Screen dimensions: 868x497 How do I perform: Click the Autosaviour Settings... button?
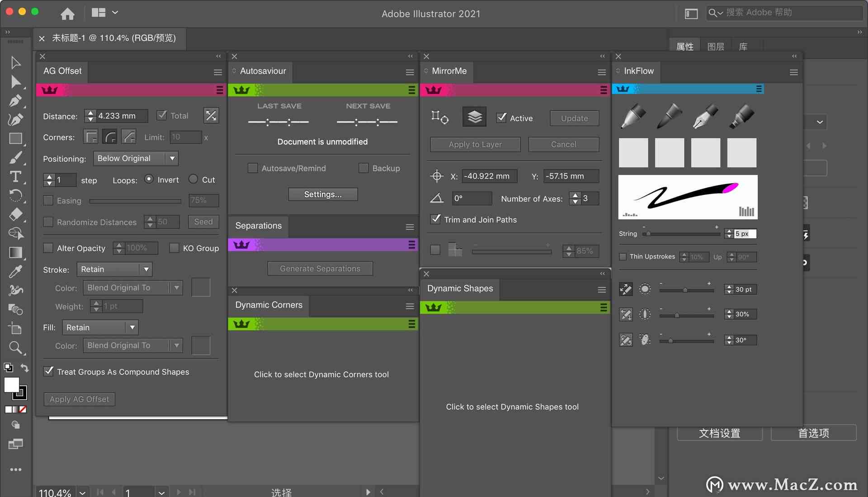click(x=323, y=194)
